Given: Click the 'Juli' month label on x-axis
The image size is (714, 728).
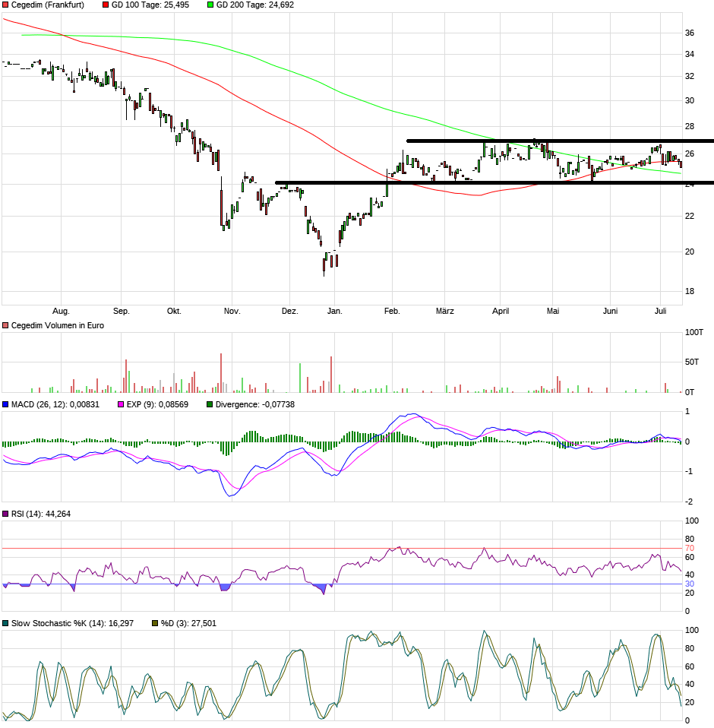Looking at the screenshot, I should tap(661, 311).
